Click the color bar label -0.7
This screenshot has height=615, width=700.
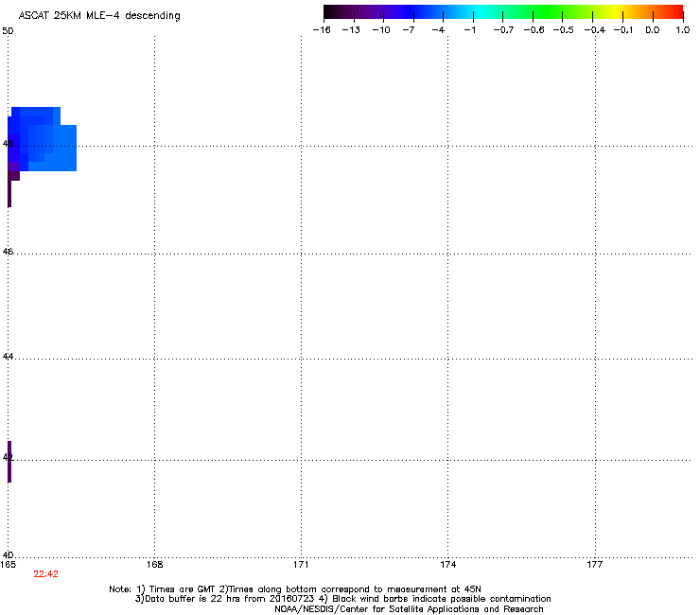[x=503, y=30]
